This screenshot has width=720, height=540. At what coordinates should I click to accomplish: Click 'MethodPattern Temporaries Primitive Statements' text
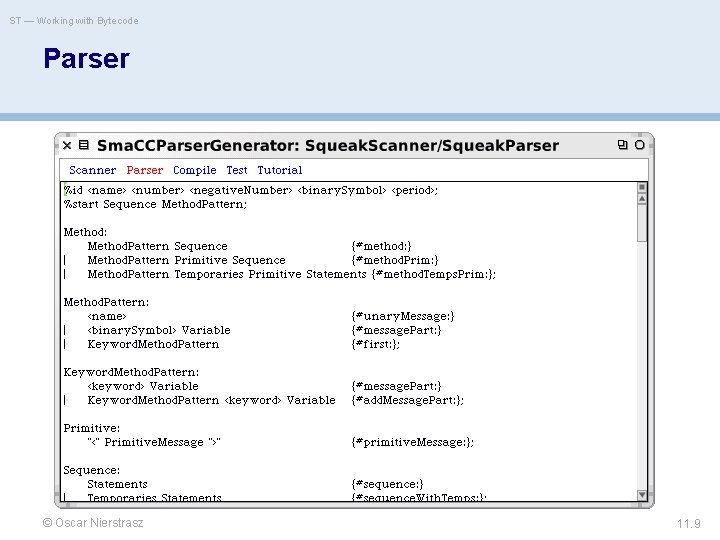point(227,274)
